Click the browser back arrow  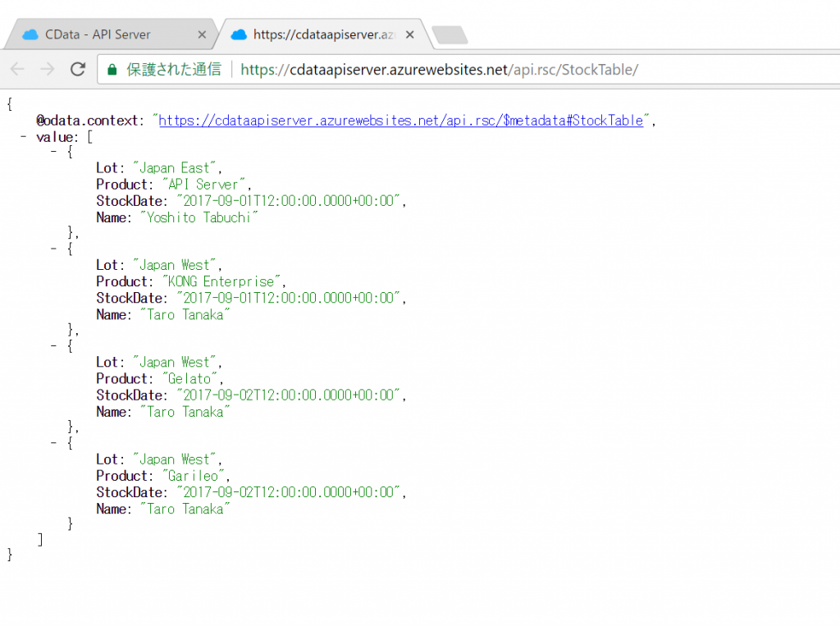18,69
